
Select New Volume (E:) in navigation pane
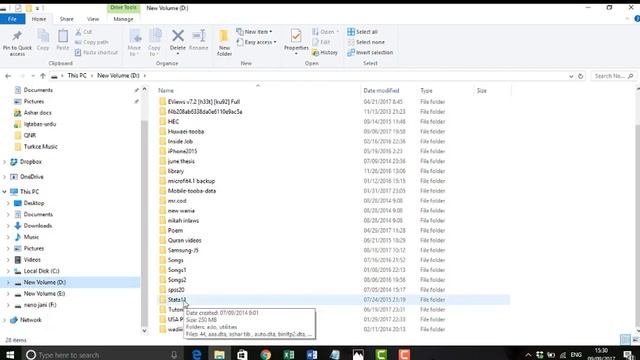[x=44, y=293]
